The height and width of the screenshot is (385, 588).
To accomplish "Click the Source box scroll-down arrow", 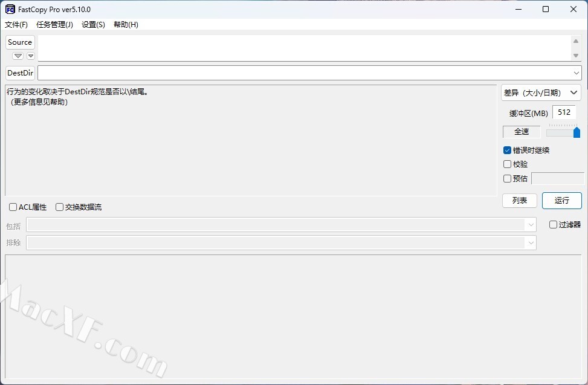I will click(x=576, y=56).
